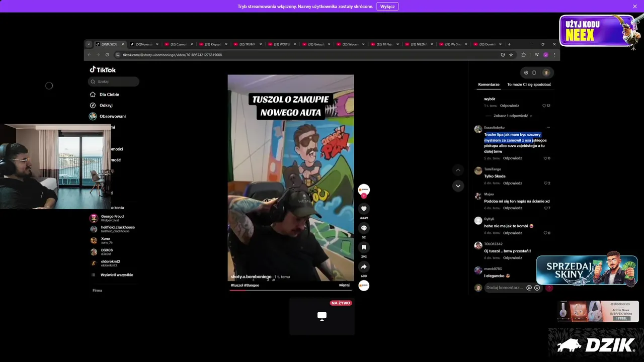The height and width of the screenshot is (362, 644).
Task: Open hellfield_crackhouse account
Action: (x=118, y=229)
